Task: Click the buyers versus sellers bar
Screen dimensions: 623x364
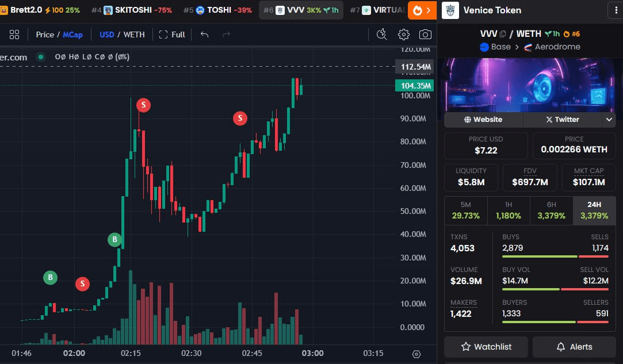Action: point(555,322)
